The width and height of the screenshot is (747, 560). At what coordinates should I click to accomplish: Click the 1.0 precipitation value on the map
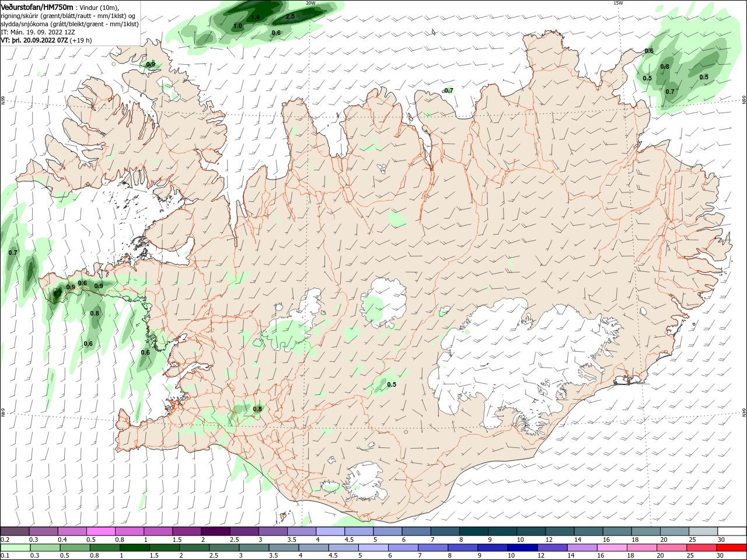coord(238,26)
